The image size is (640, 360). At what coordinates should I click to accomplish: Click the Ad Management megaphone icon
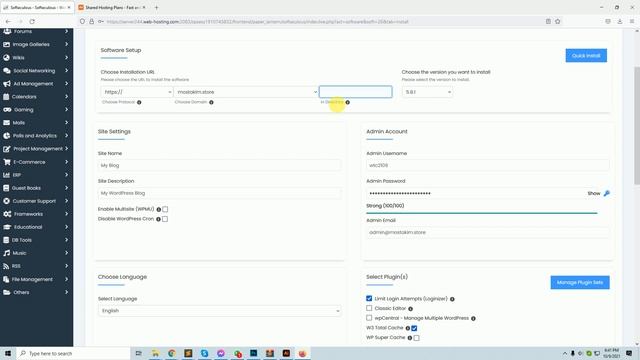[x=7, y=84]
